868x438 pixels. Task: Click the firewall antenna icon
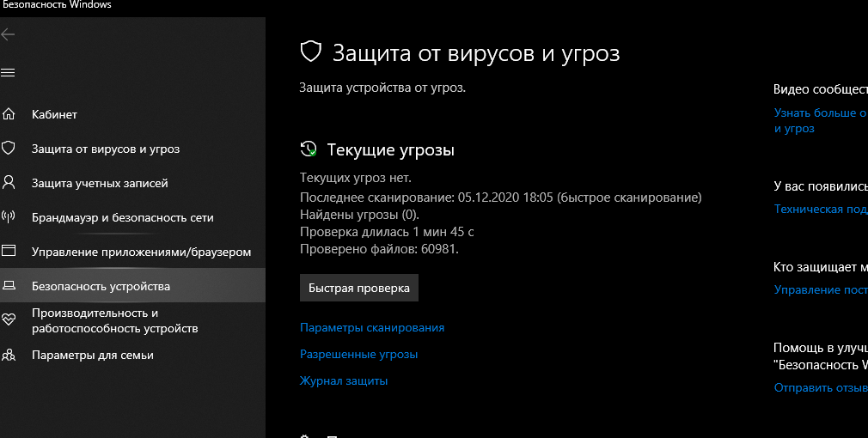9,216
